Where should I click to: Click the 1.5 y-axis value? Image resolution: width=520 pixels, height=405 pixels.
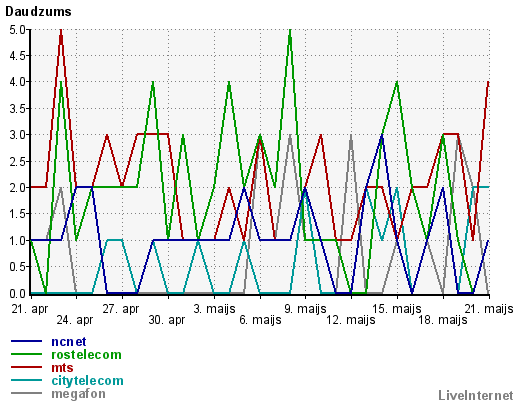point(17,214)
